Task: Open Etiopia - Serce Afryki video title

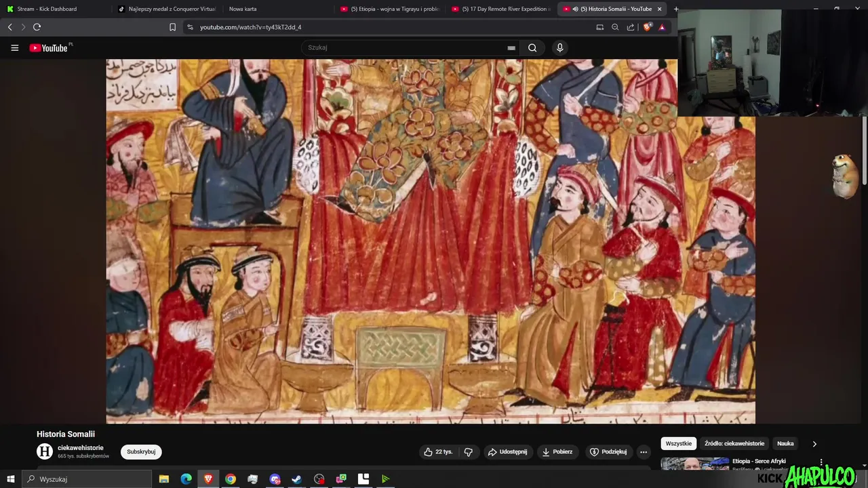Action: point(759,462)
